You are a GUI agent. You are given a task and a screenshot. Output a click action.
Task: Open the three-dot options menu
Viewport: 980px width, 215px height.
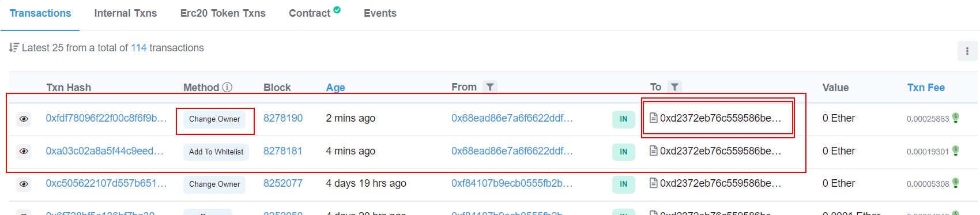tap(967, 51)
